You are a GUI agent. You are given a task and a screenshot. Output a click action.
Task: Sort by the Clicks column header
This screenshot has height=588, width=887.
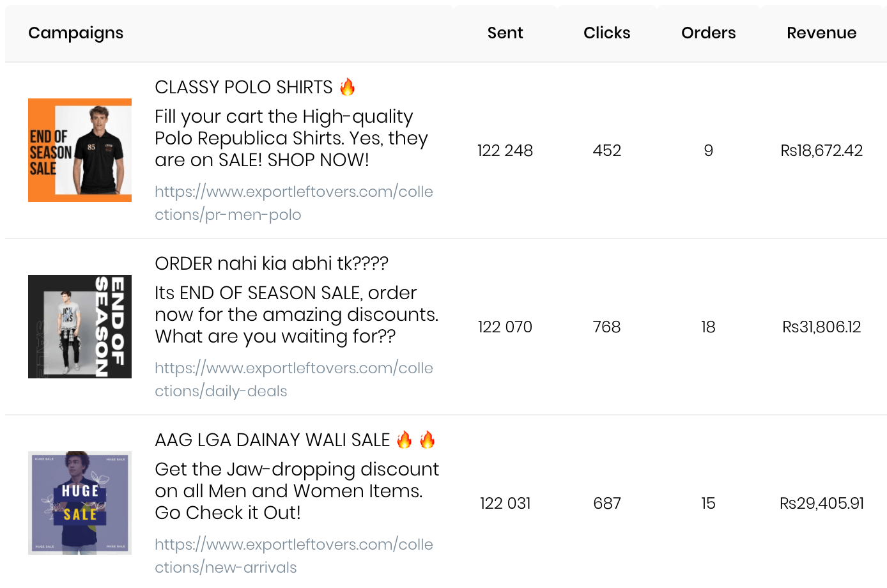pyautogui.click(x=606, y=33)
